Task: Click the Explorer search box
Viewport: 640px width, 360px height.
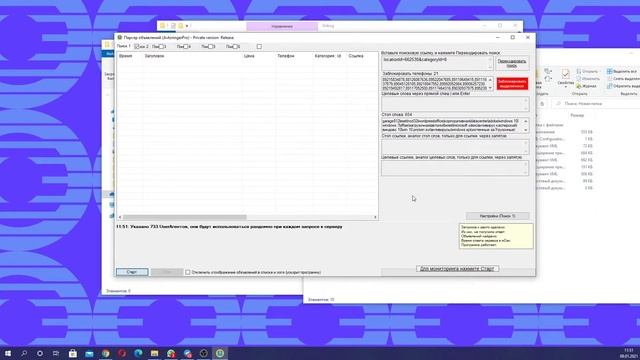Action: 596,104
